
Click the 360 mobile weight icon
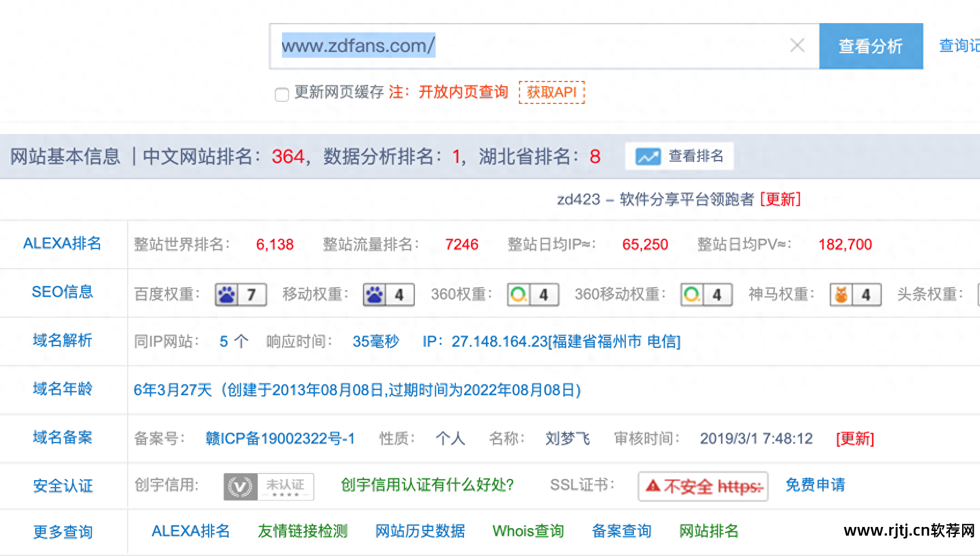[x=706, y=294]
